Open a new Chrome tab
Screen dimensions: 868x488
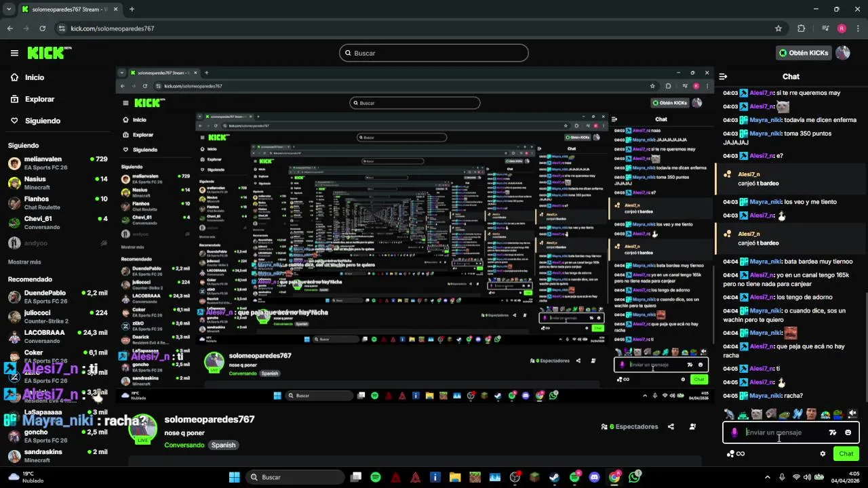pos(132,9)
